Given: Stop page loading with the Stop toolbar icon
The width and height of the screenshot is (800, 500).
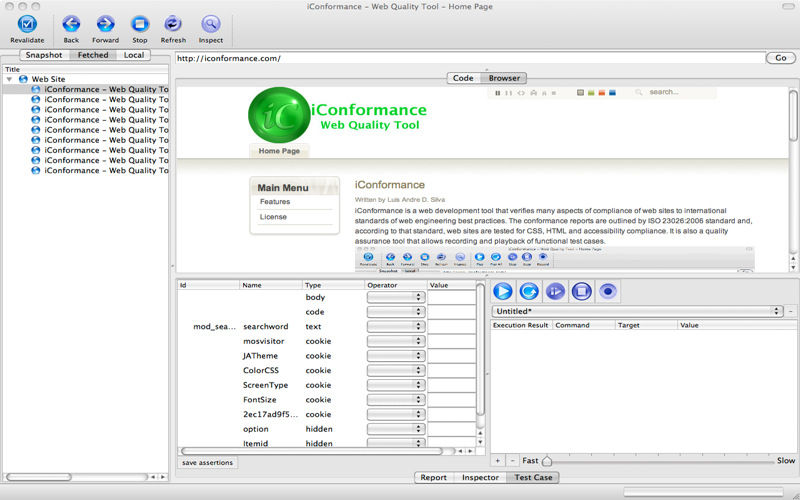Looking at the screenshot, I should coord(139,24).
